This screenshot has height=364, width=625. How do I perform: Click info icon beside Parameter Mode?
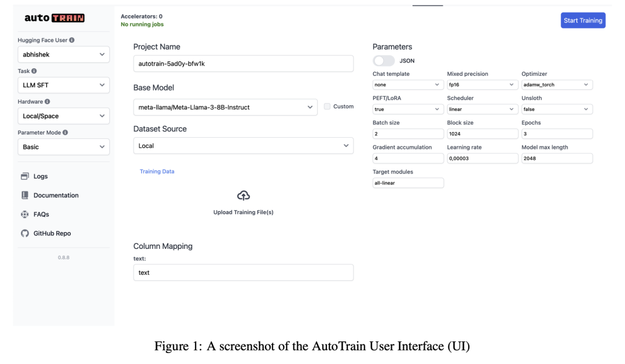point(65,133)
